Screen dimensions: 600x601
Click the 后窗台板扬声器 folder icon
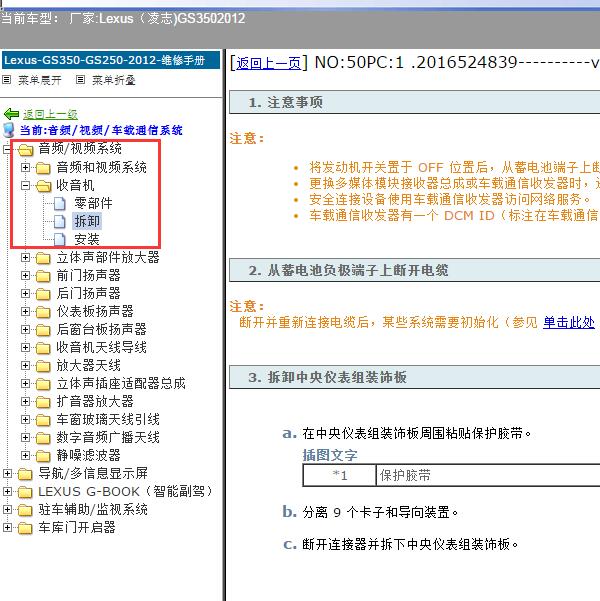[43, 330]
